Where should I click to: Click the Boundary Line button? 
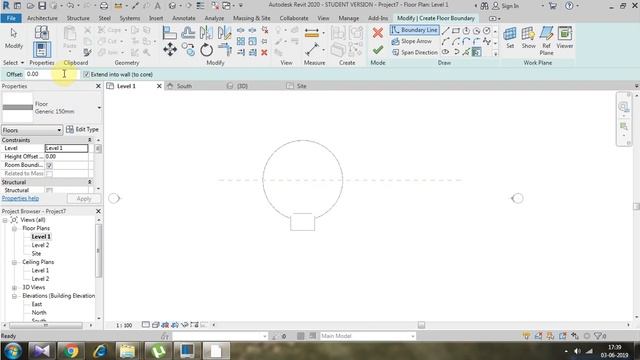coord(414,30)
